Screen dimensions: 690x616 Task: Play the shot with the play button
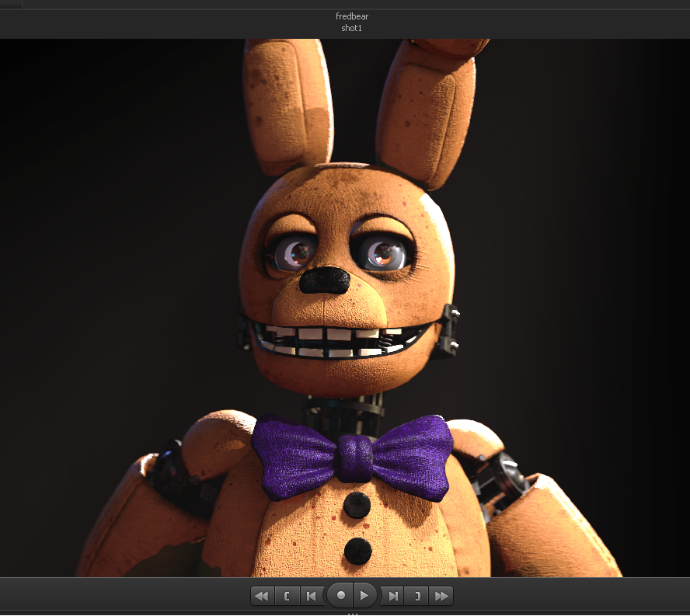[364, 595]
